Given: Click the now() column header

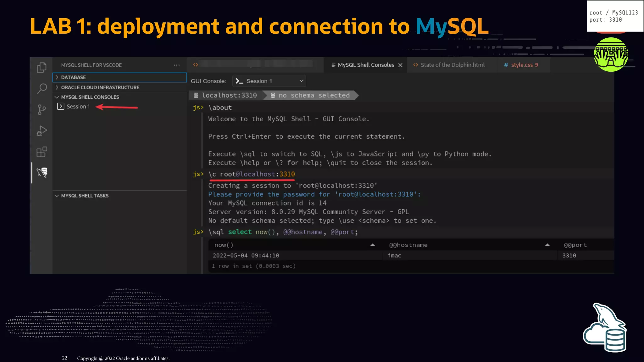Looking at the screenshot, I should point(296,245).
